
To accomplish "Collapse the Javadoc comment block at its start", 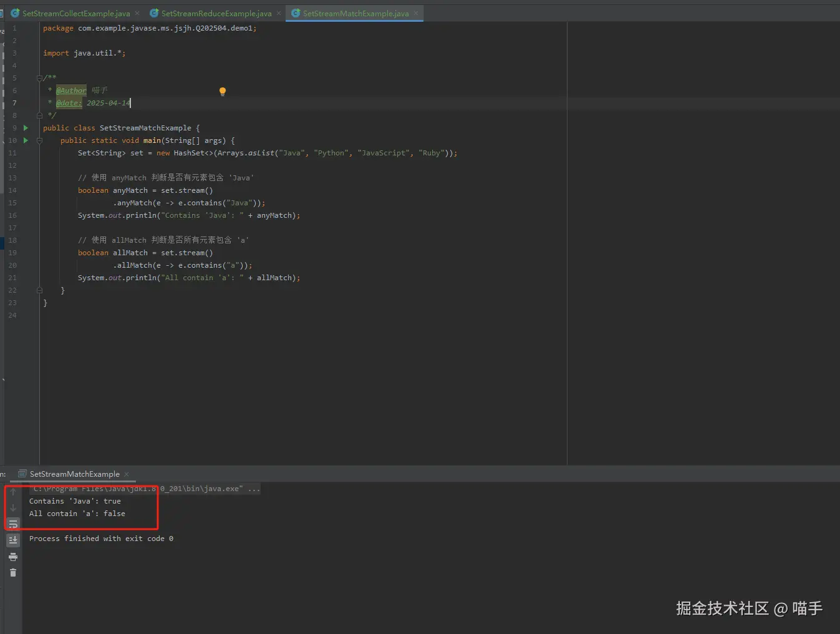I will 39,78.
